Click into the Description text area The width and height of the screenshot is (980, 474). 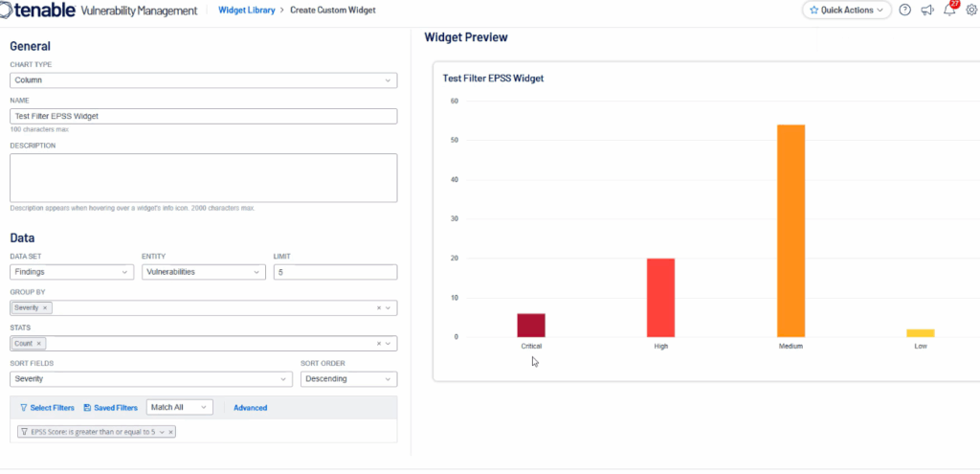pos(203,177)
